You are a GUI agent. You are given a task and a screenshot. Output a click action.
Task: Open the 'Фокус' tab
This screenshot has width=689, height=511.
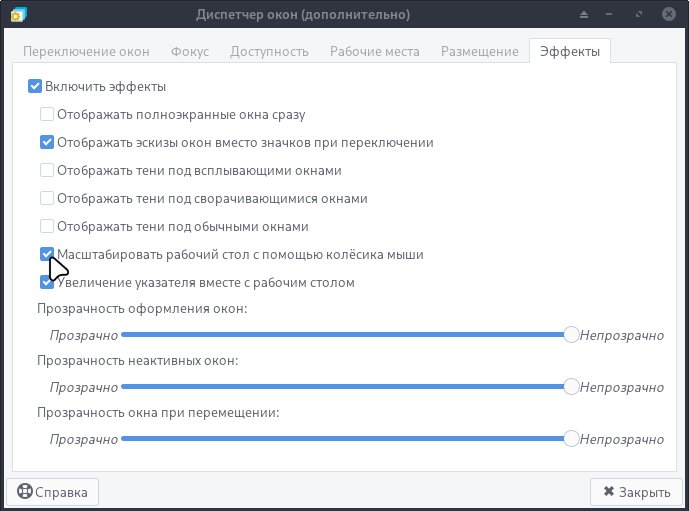189,52
